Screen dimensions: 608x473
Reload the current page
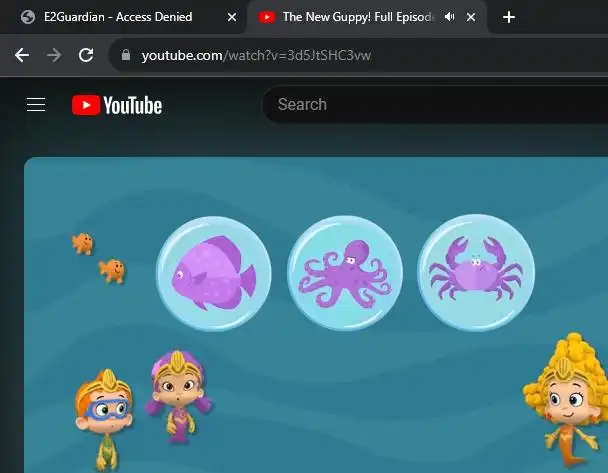[86, 55]
